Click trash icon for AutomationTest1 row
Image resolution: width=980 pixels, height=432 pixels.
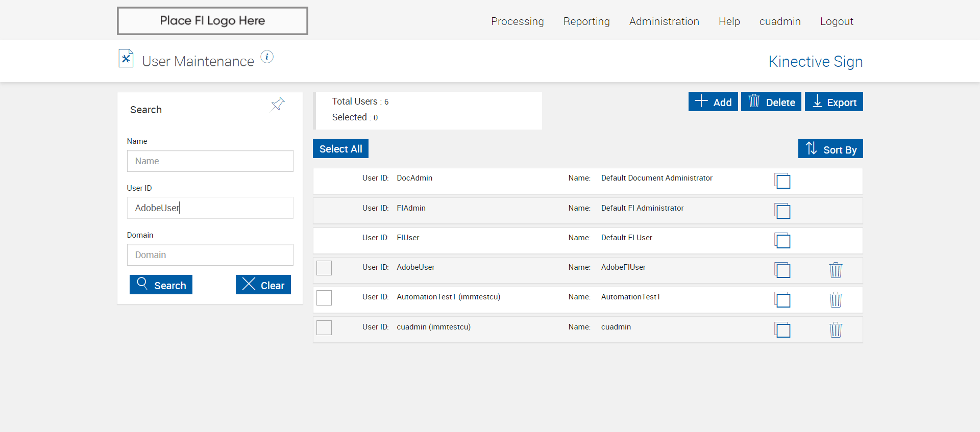835,299
